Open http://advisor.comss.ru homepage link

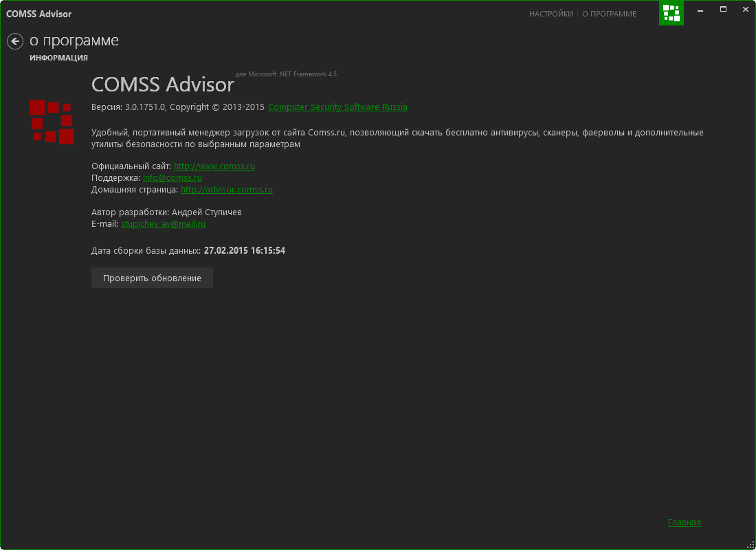(x=227, y=190)
